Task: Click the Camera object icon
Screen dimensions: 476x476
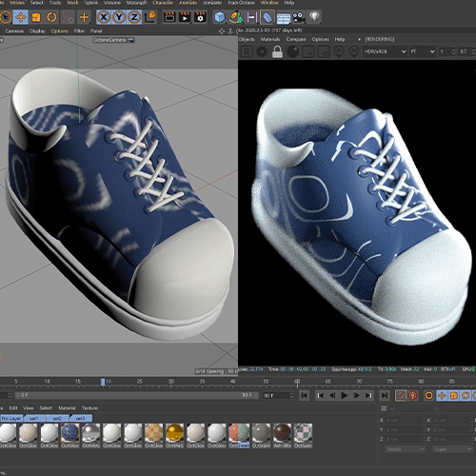Action: coord(298,17)
